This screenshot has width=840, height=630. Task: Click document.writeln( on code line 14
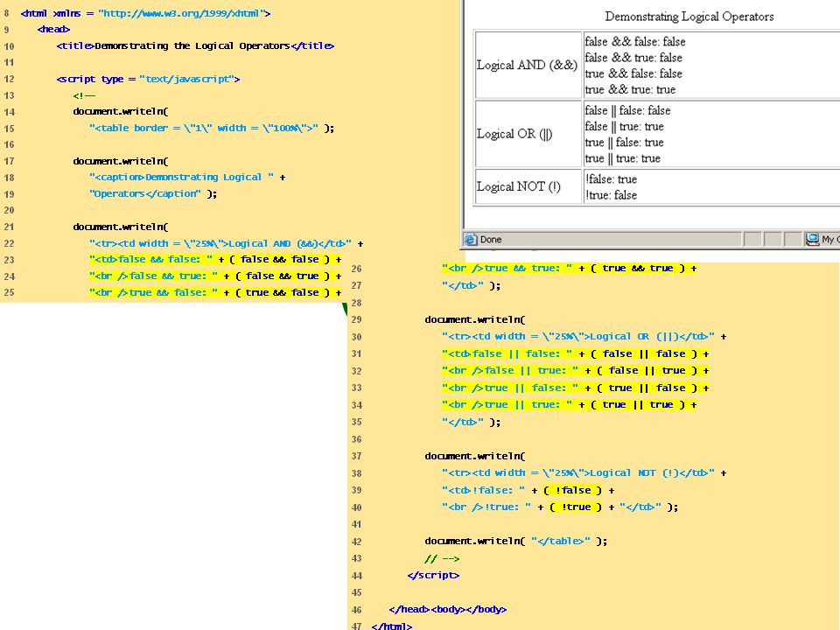tap(121, 112)
